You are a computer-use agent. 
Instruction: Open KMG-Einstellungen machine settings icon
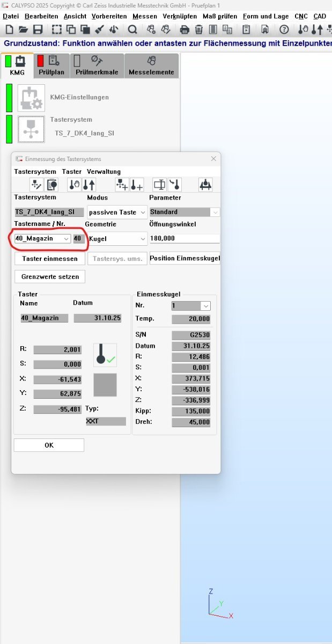(31, 97)
